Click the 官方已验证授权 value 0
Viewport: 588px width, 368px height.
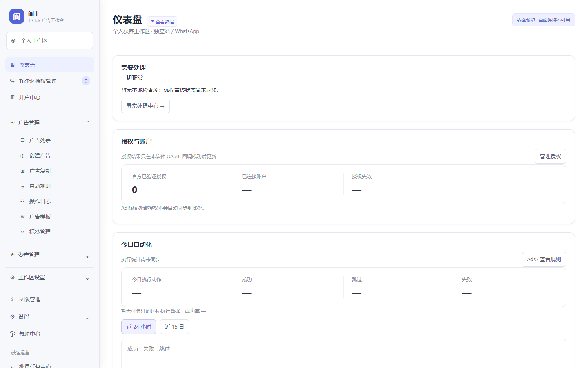(x=135, y=190)
